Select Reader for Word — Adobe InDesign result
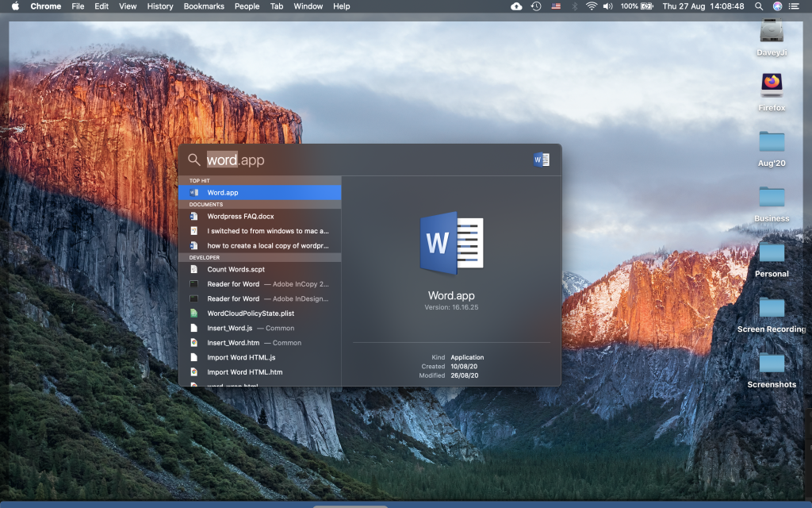This screenshot has width=812, height=508. click(260, 298)
